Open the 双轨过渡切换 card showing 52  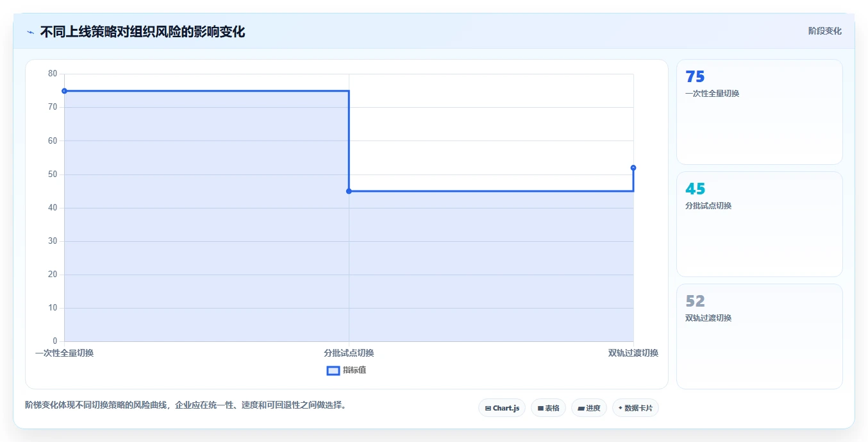(760, 337)
